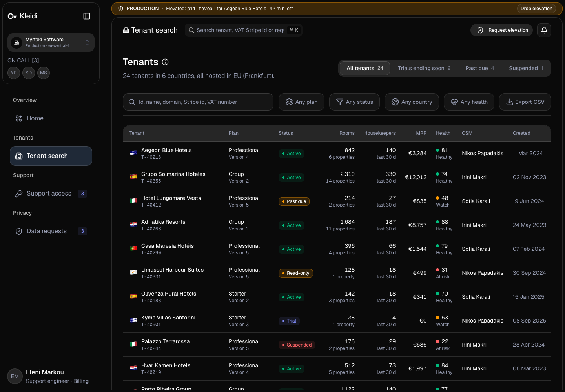This screenshot has width=565, height=392.
Task: Click tenant id T-40019
Action: point(151,372)
